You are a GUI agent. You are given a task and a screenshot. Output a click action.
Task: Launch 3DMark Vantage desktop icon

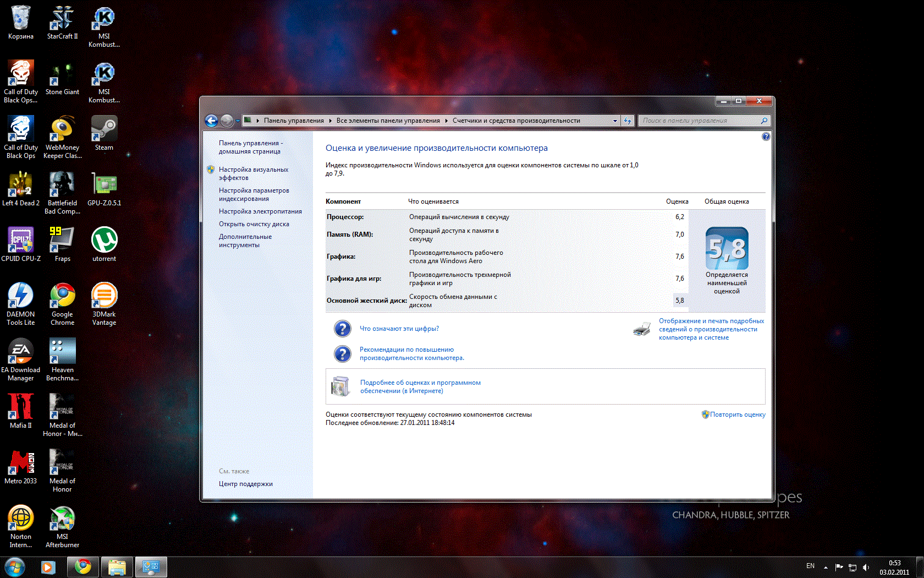pos(104,304)
